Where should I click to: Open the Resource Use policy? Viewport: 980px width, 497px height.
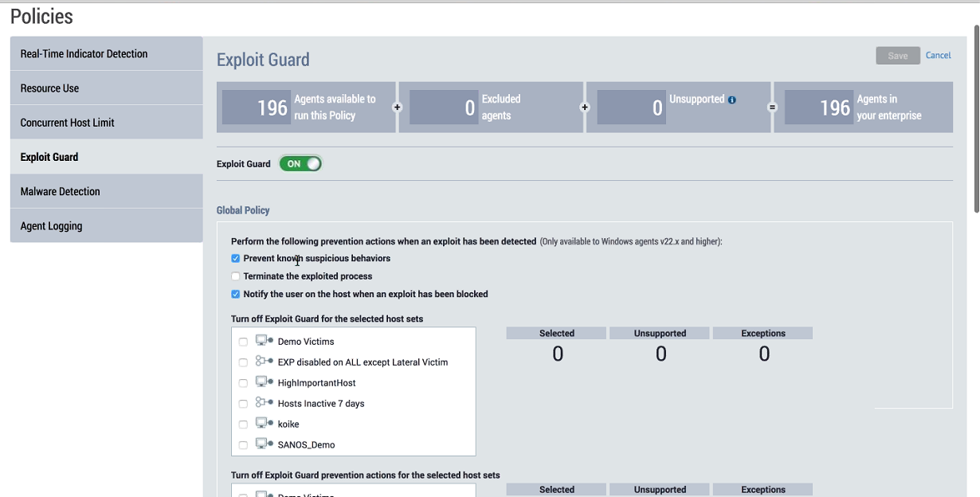[107, 88]
